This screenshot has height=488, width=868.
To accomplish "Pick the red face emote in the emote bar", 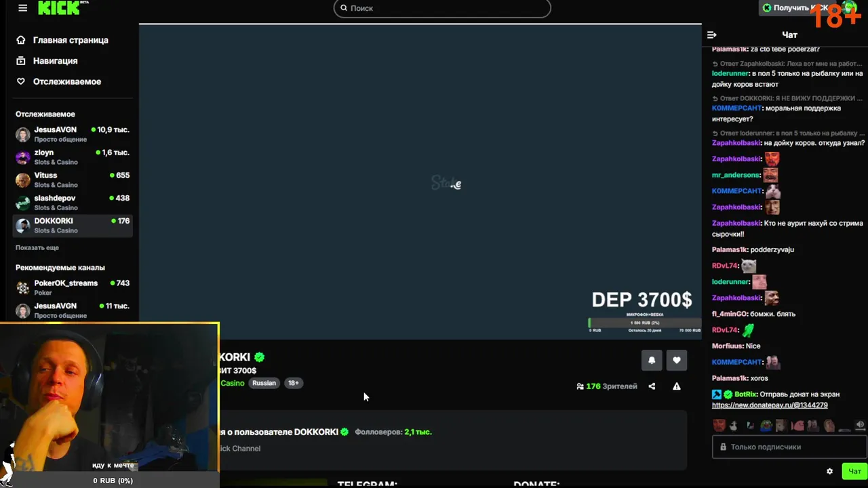I will point(719,426).
